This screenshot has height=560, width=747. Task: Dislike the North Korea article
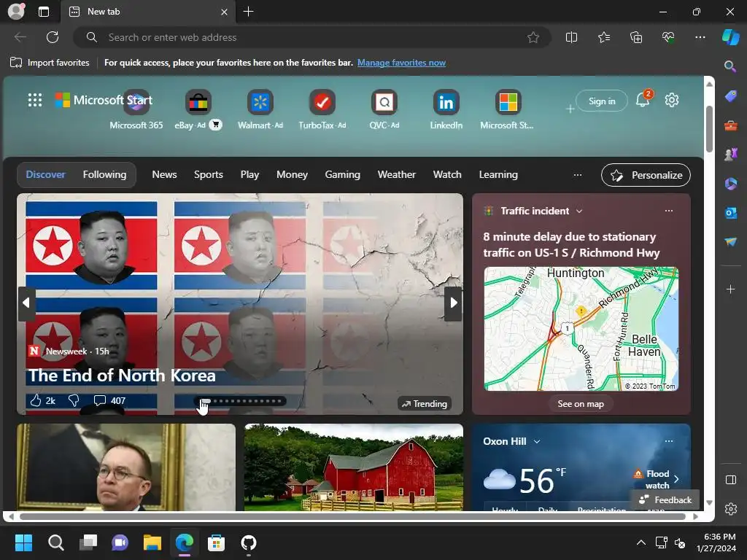pos(74,400)
